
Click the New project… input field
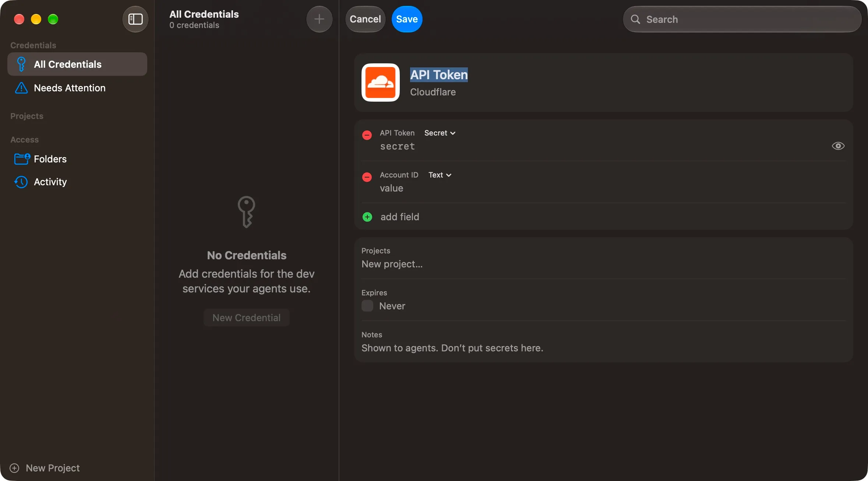(x=603, y=264)
